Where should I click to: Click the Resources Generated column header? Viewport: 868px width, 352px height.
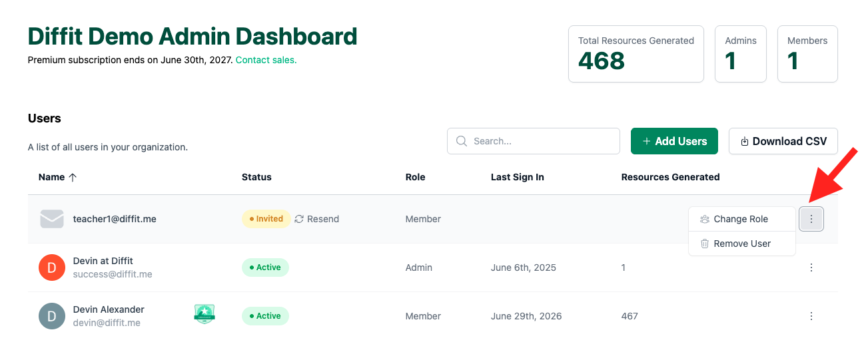pyautogui.click(x=670, y=177)
